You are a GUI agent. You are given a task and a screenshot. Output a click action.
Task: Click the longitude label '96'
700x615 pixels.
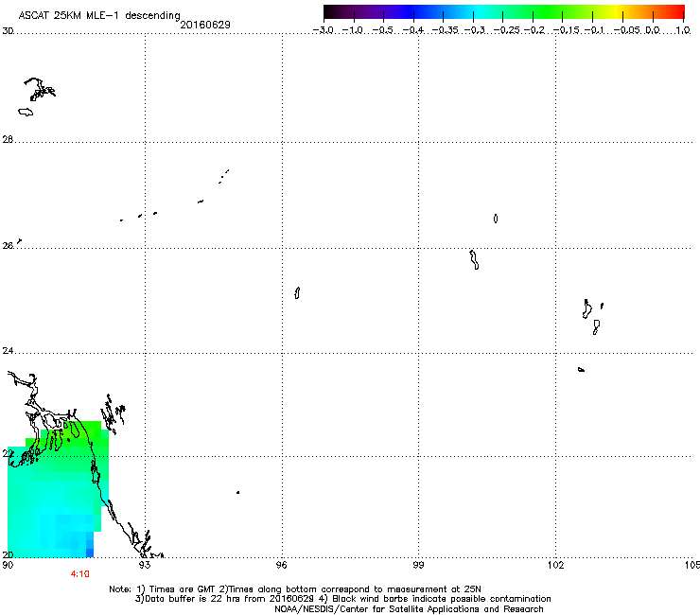(282, 565)
